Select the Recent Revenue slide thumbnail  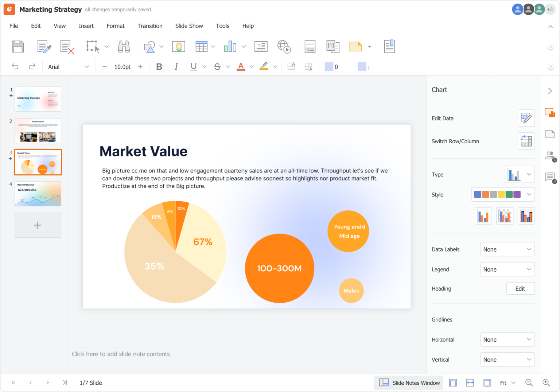38,194
